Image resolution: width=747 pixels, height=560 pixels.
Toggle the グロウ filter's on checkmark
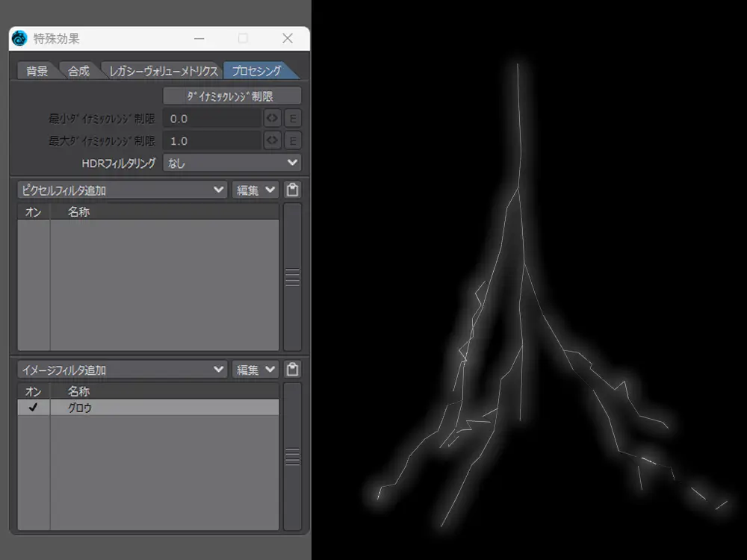tap(33, 408)
